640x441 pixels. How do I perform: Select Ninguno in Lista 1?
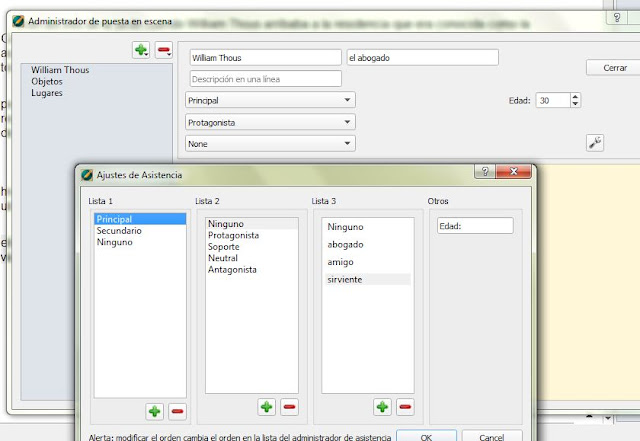click(x=140, y=242)
